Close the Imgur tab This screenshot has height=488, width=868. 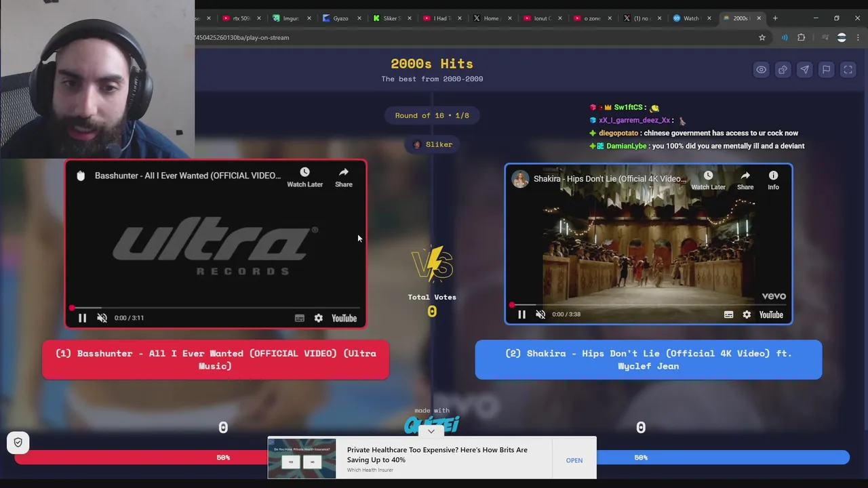309,18
